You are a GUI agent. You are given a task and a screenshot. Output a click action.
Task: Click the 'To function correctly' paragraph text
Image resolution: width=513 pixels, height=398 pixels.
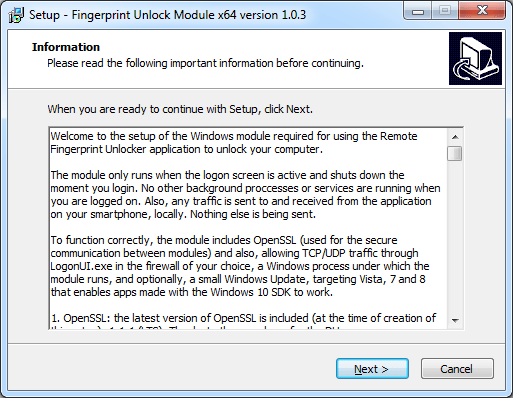coord(239,266)
